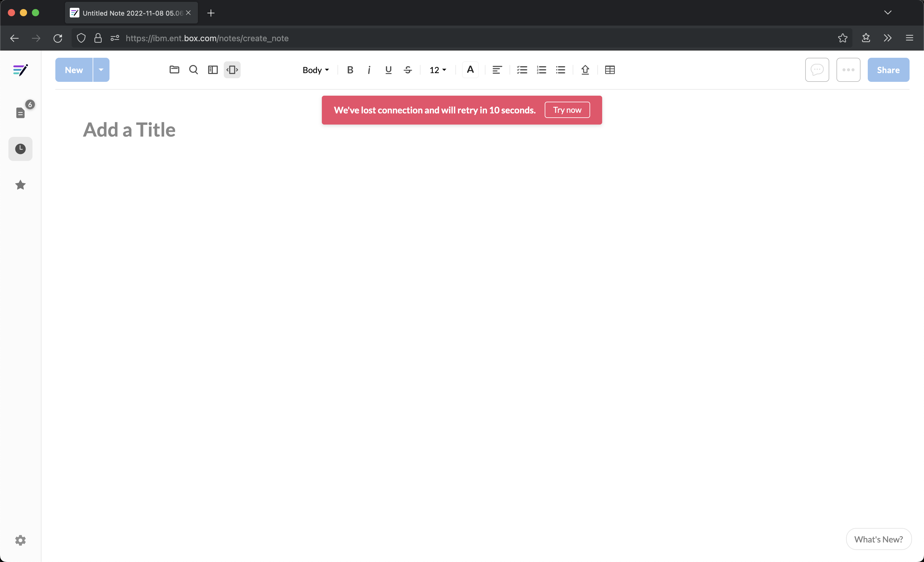924x562 pixels.
Task: Toggle italic formatting
Action: [369, 70]
